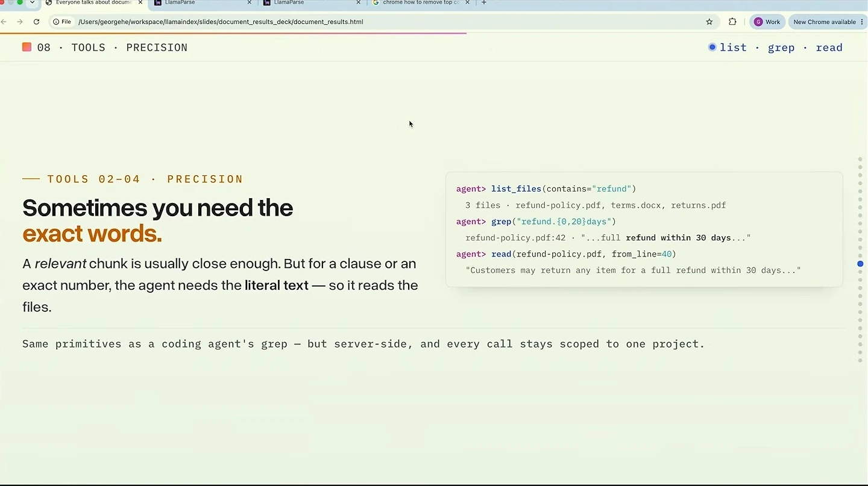The width and height of the screenshot is (868, 486).
Task: Click the "Same primitives as a coding agent's grep" sentence
Action: (x=363, y=344)
